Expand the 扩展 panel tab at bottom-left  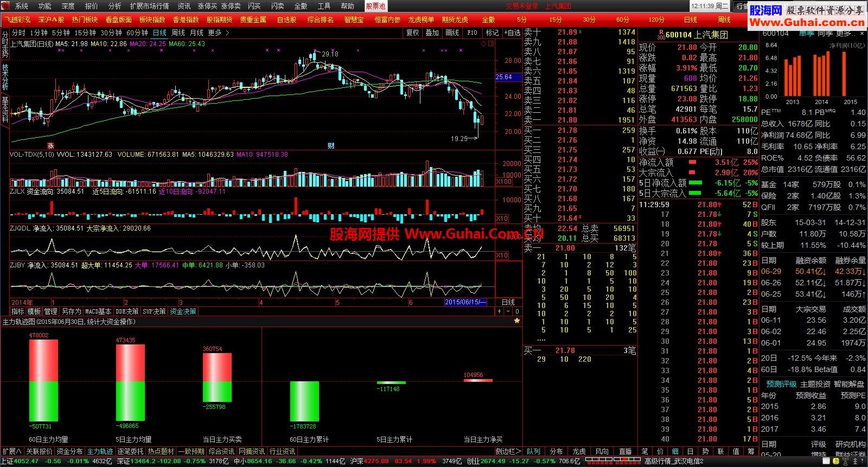point(12,451)
